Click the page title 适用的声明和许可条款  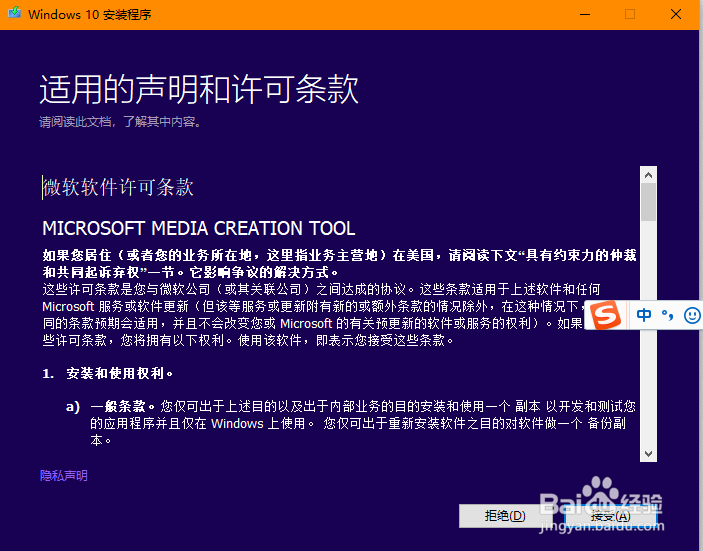pos(199,89)
